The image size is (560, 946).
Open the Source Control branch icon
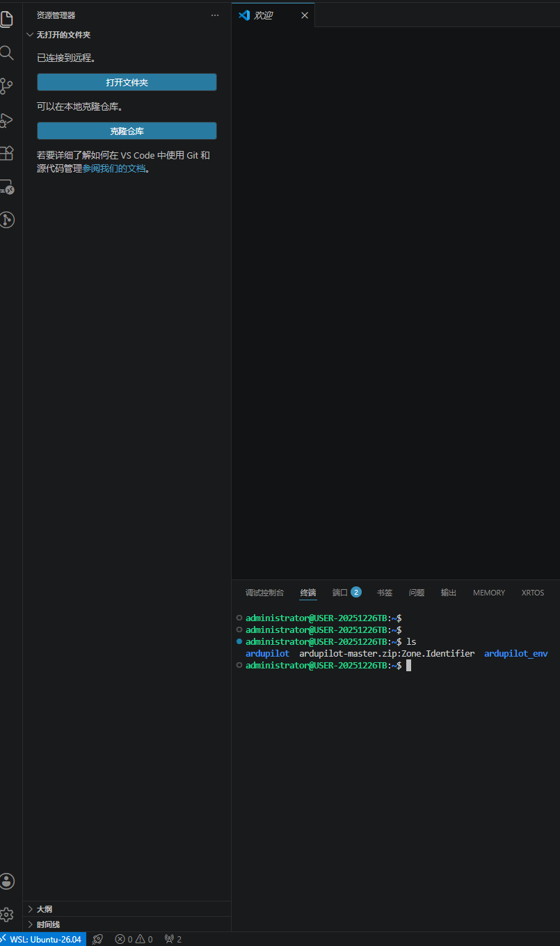(6, 86)
